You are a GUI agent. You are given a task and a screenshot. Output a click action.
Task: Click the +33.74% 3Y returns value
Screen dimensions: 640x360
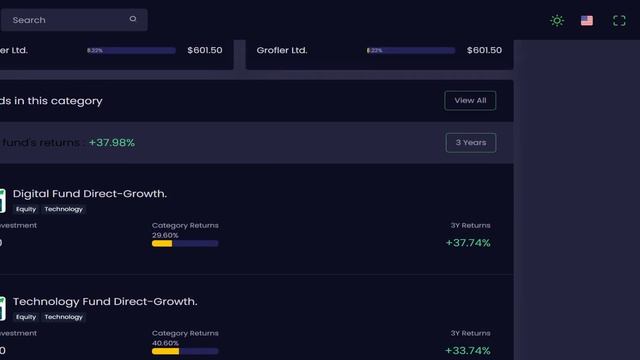[x=468, y=350]
